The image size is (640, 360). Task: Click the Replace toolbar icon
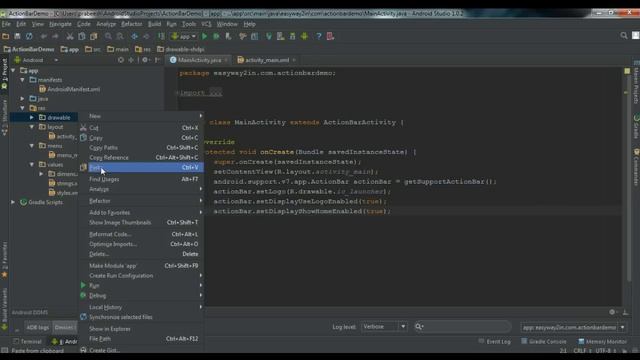[120, 36]
